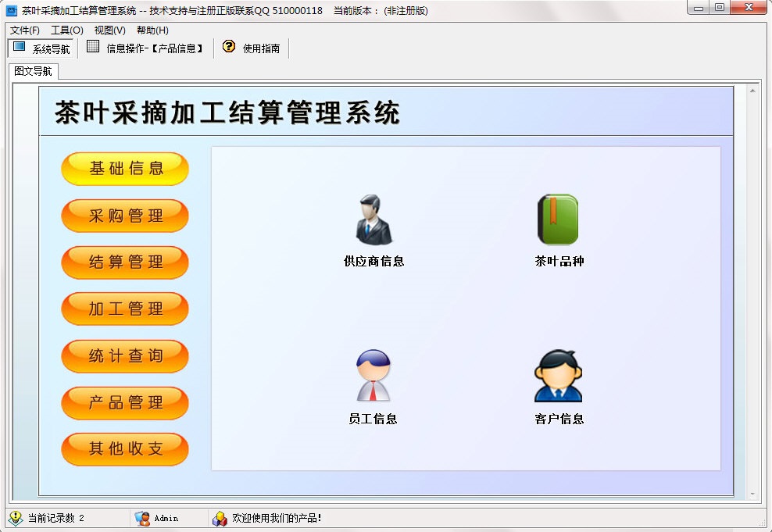Screen dimensions: 772x532
Task: Click the 结算管理 sidebar button
Action: click(x=124, y=262)
